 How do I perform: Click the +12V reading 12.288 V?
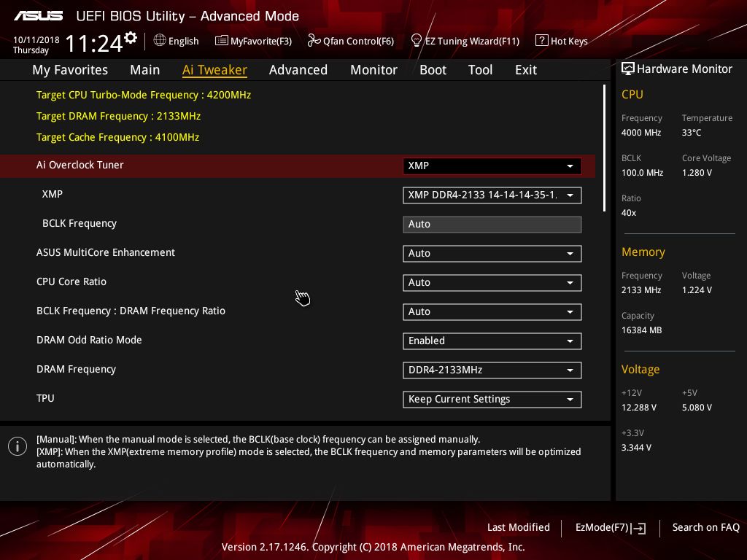pyautogui.click(x=639, y=408)
